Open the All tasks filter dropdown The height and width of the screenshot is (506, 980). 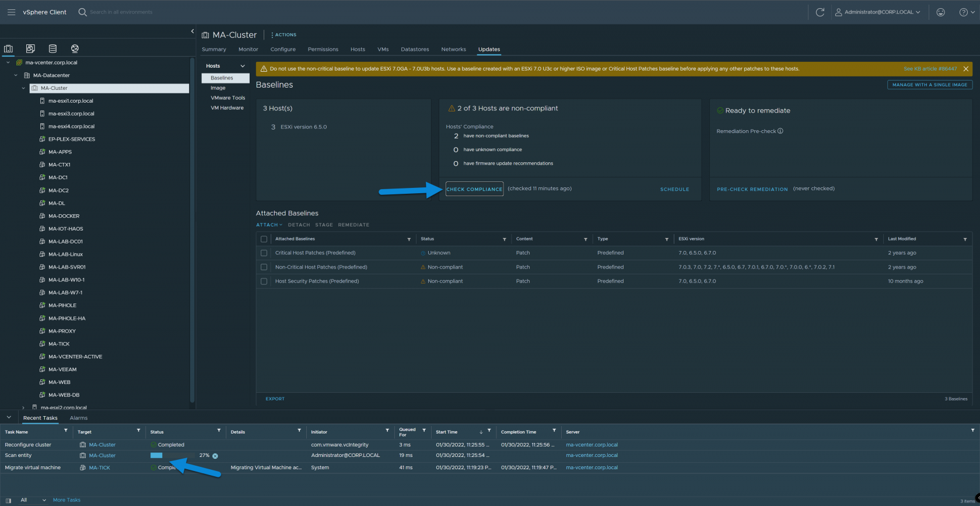point(33,500)
